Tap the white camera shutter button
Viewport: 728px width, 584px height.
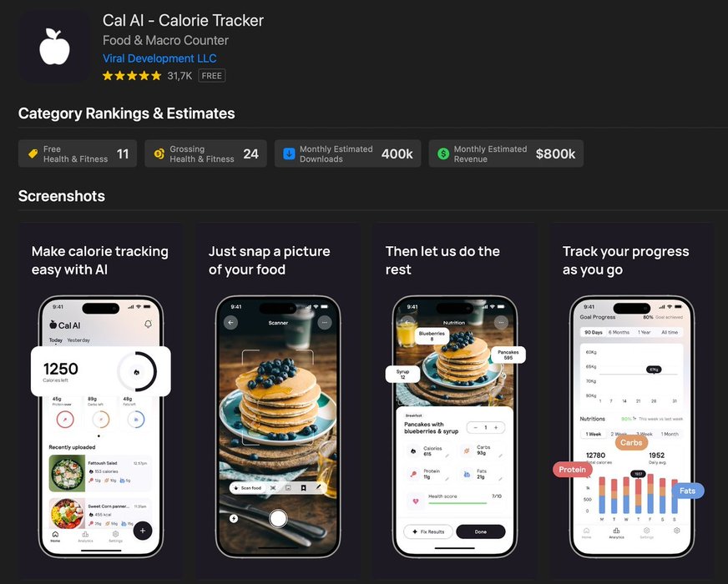tap(278, 518)
